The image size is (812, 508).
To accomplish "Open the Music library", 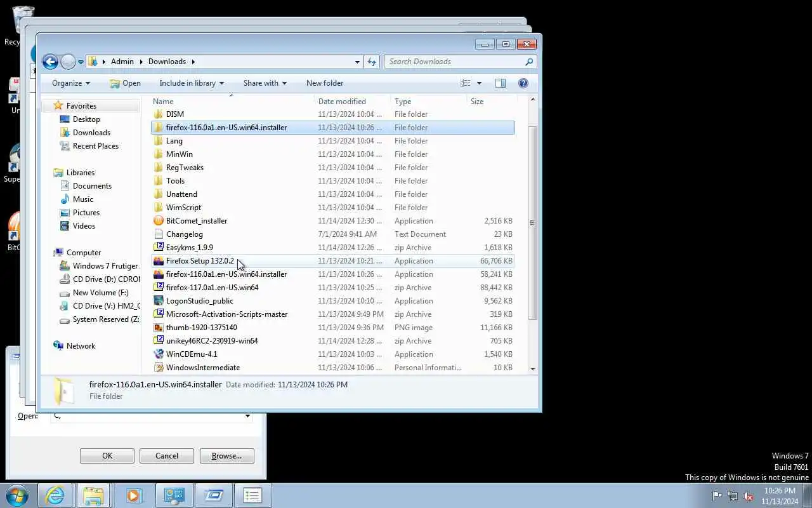I will [82, 199].
